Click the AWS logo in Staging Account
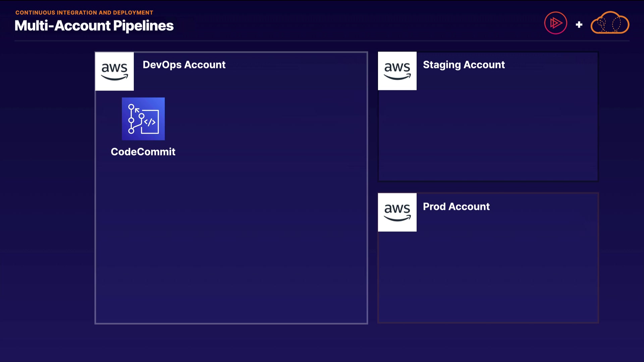This screenshot has width=644, height=362. [397, 71]
